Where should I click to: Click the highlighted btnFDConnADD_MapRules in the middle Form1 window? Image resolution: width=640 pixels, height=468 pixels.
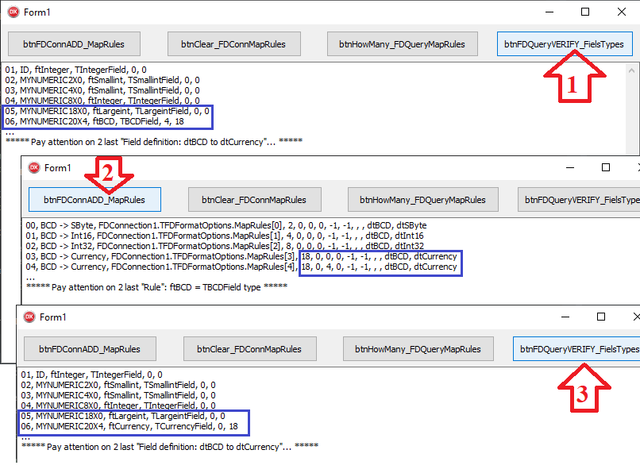coord(95,200)
